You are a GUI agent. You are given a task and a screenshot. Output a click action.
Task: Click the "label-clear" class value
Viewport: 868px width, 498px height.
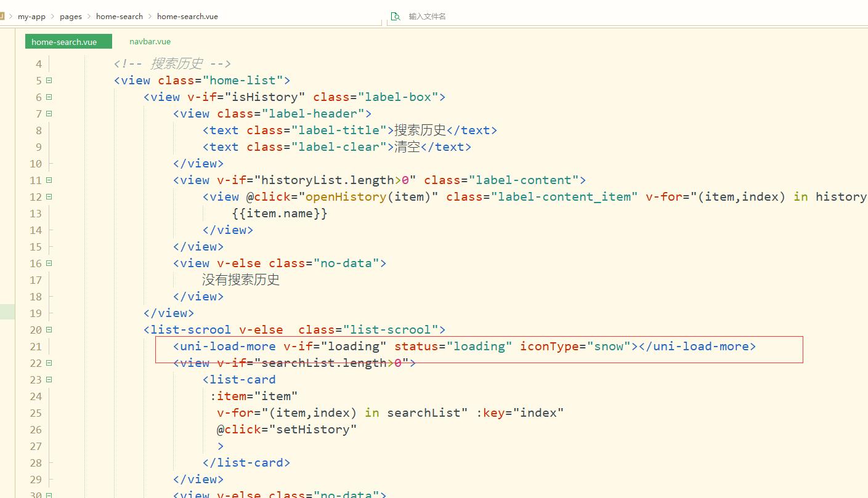[x=339, y=147]
